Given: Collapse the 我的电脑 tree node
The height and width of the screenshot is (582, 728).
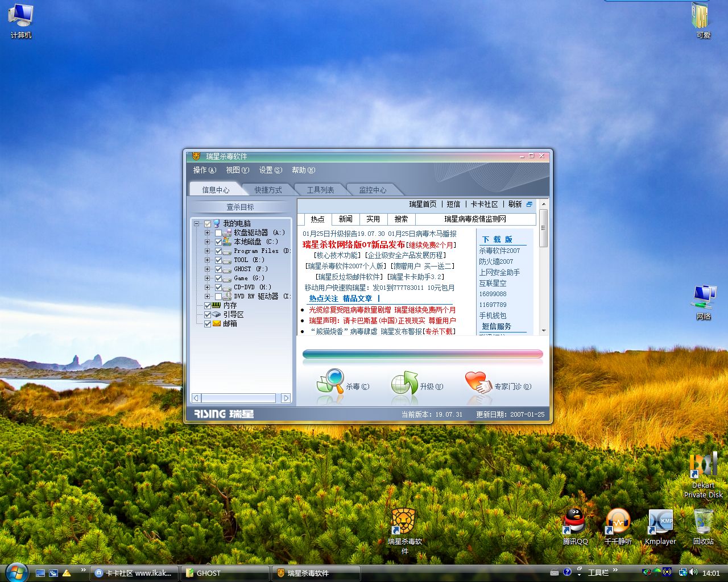Looking at the screenshot, I should 197,224.
